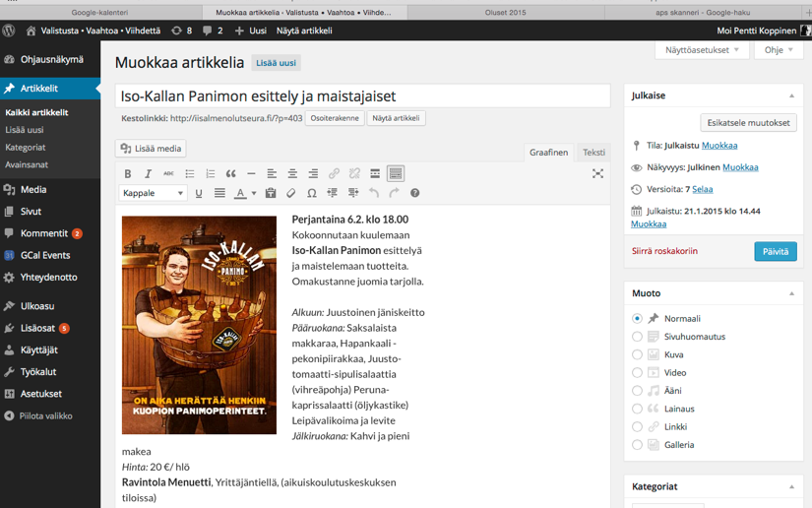Apply italic formatting in editor
Screen dimensions: 812x508
(148, 174)
